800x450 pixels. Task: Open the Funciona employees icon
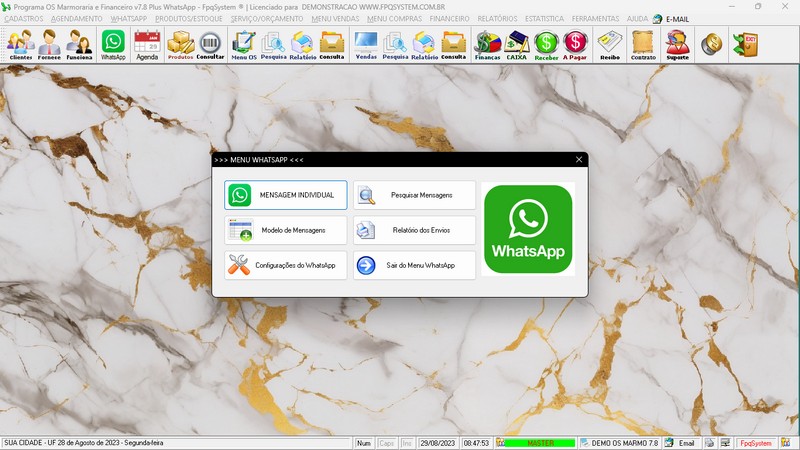(79, 44)
